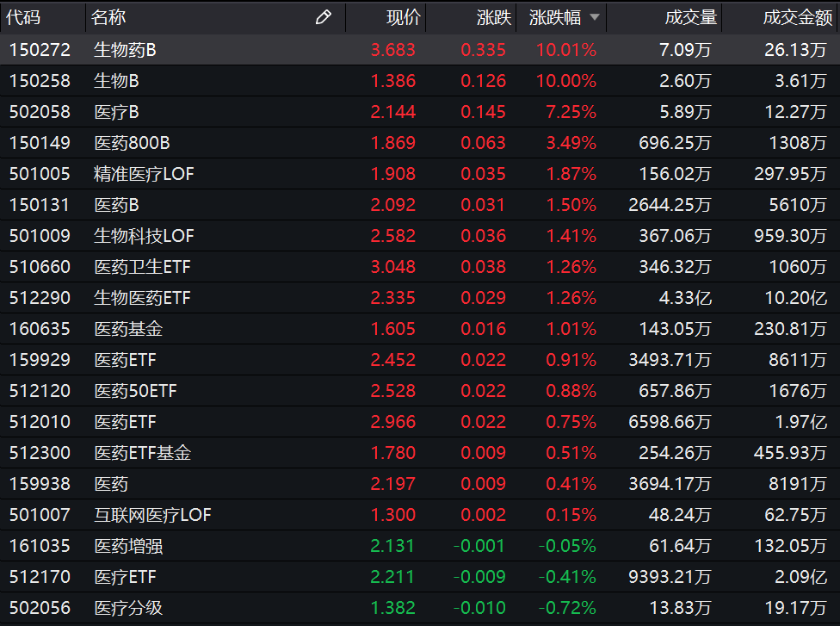Image resolution: width=840 pixels, height=626 pixels.
Task: Click code 160635 医药基金
Action: 40,329
